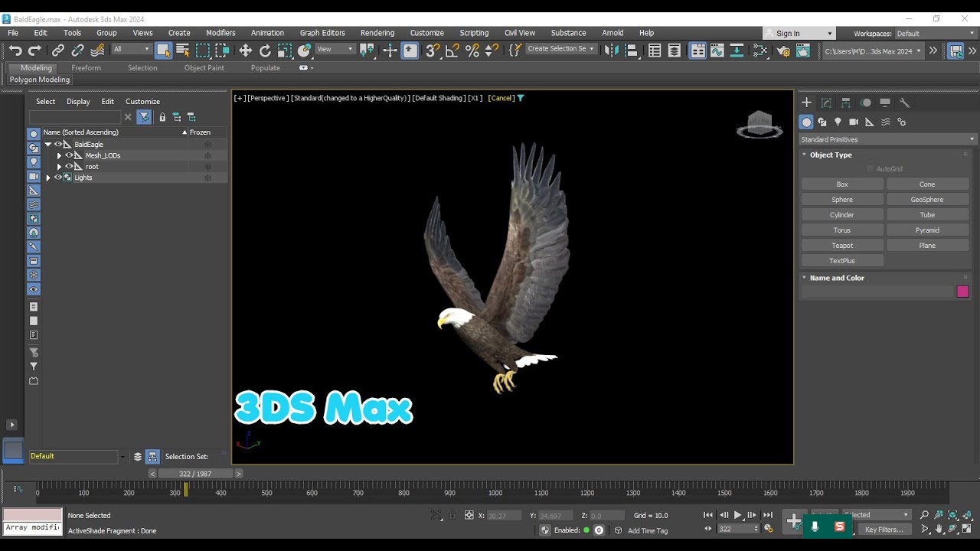Click the Sphere object type button
The width and height of the screenshot is (980, 551).
(x=842, y=200)
